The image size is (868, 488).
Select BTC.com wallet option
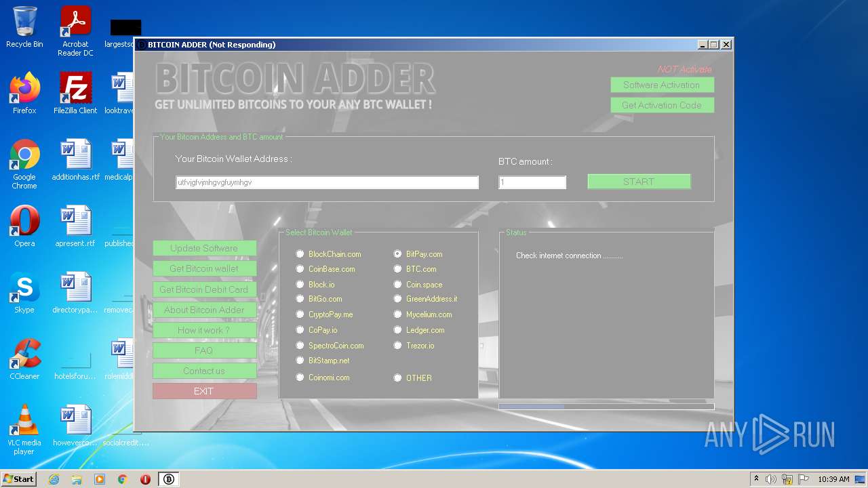(x=416, y=269)
